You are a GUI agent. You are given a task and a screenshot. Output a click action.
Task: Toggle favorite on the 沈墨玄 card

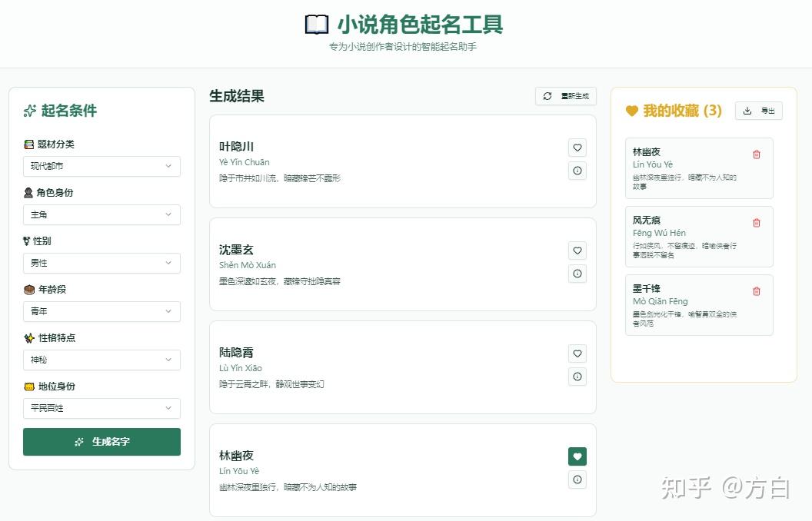click(577, 251)
